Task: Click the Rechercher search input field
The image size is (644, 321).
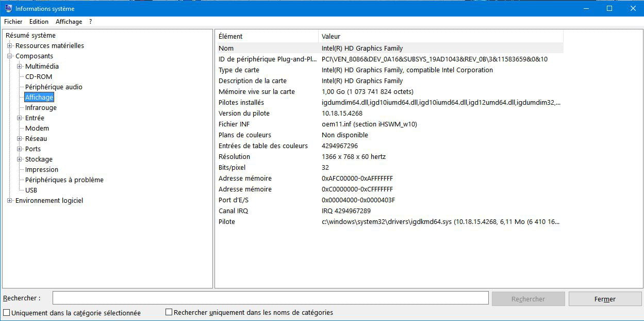Action: coord(270,298)
